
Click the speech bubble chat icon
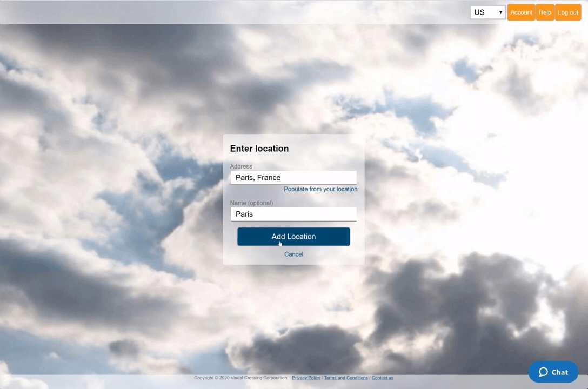[x=543, y=372]
